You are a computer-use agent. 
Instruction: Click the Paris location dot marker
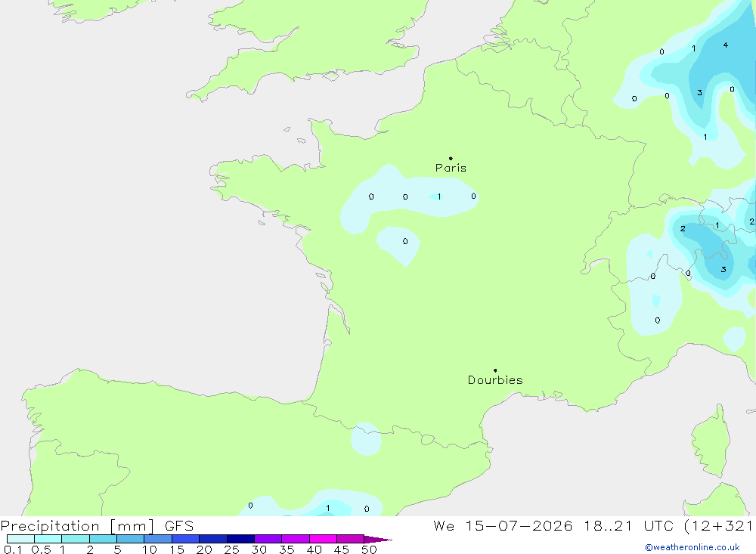pos(451,158)
